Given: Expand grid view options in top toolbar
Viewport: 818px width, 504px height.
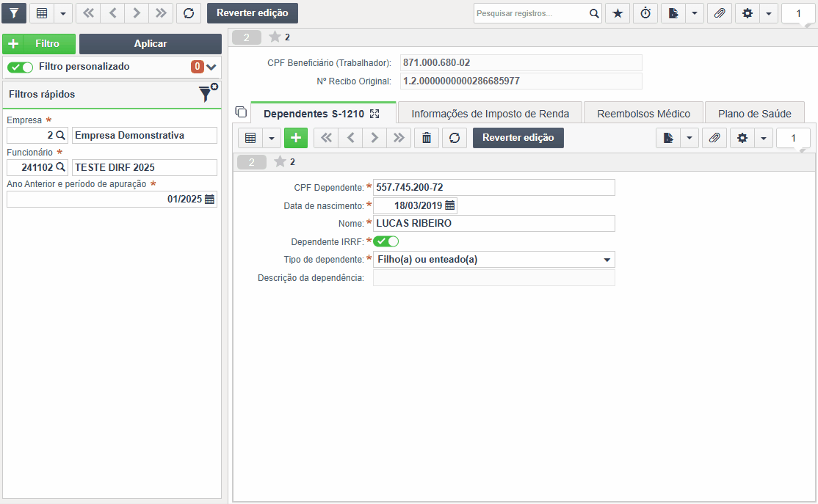Looking at the screenshot, I should [63, 13].
